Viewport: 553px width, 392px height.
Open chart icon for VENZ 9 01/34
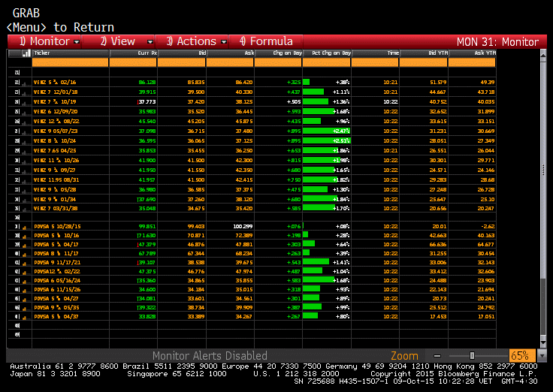coord(25,201)
